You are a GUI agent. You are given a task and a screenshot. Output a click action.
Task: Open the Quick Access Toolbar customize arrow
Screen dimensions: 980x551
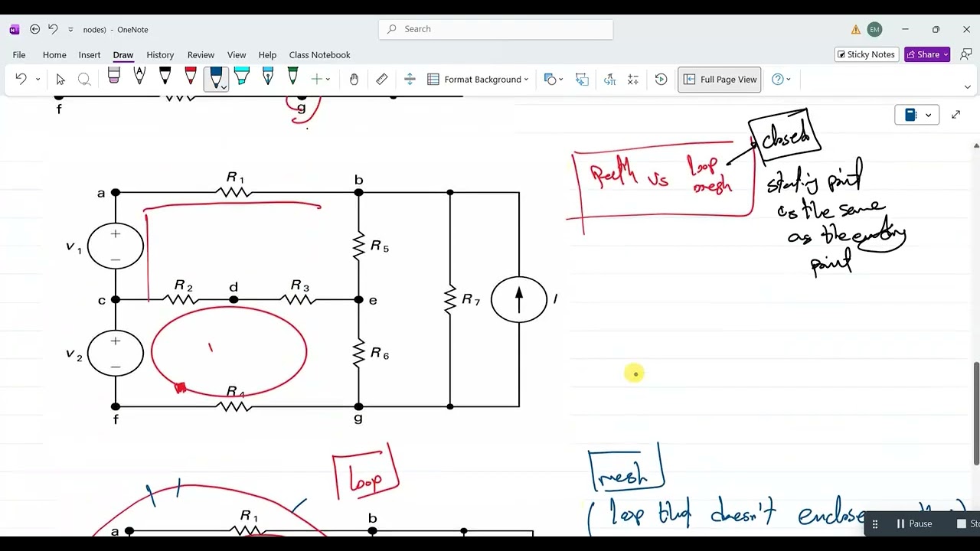70,30
